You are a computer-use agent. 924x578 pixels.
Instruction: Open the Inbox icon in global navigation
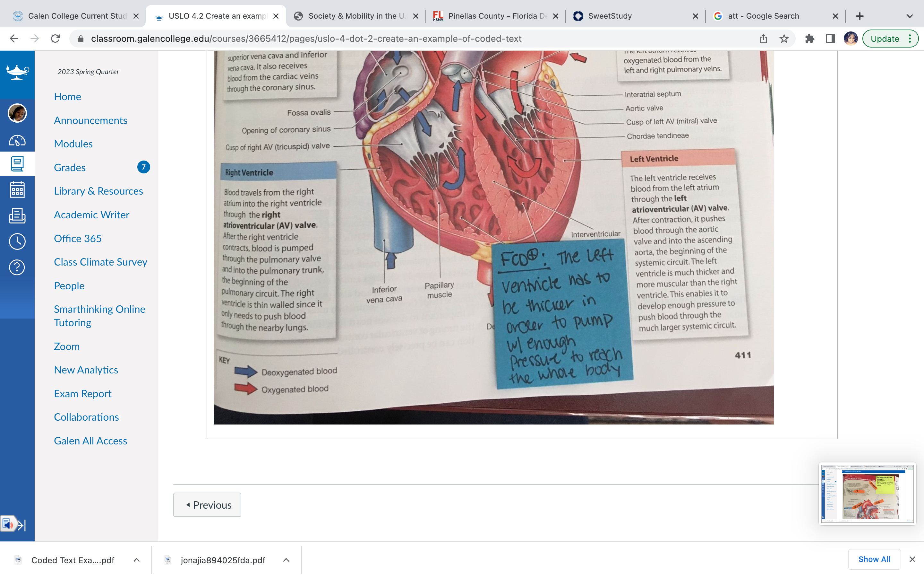tap(17, 215)
